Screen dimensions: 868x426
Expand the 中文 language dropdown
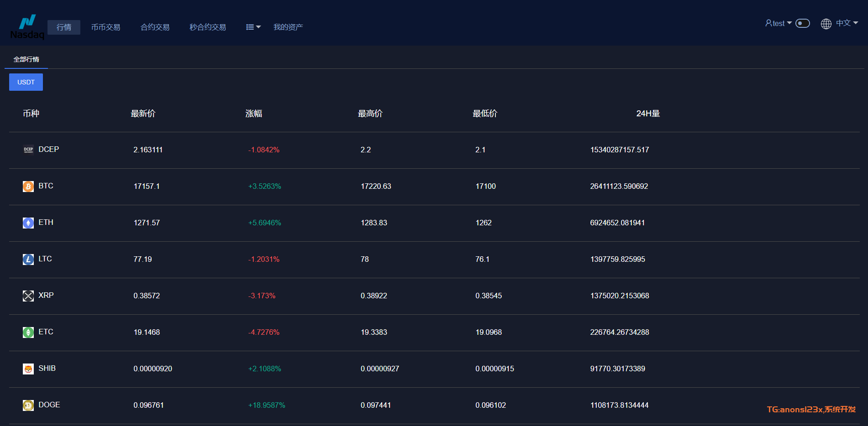[847, 23]
